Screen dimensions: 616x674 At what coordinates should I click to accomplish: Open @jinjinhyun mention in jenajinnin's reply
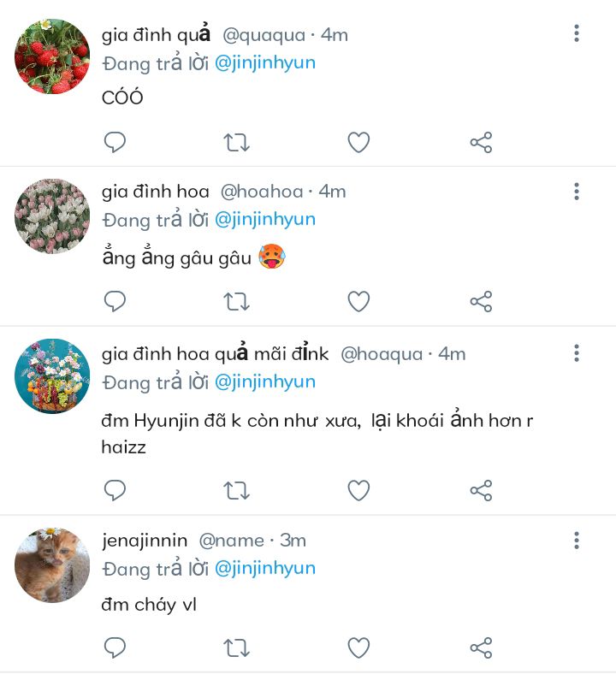click(x=265, y=569)
